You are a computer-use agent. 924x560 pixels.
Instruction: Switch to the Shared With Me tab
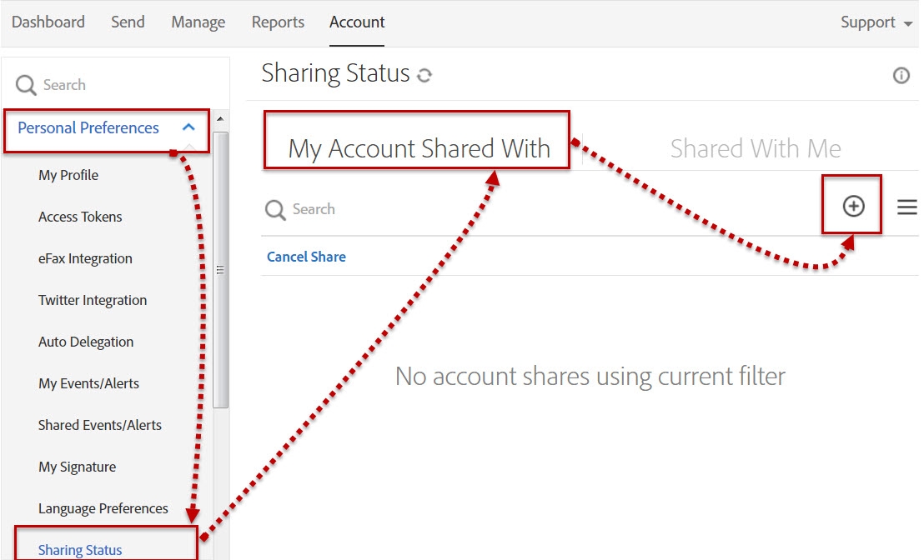(755, 148)
